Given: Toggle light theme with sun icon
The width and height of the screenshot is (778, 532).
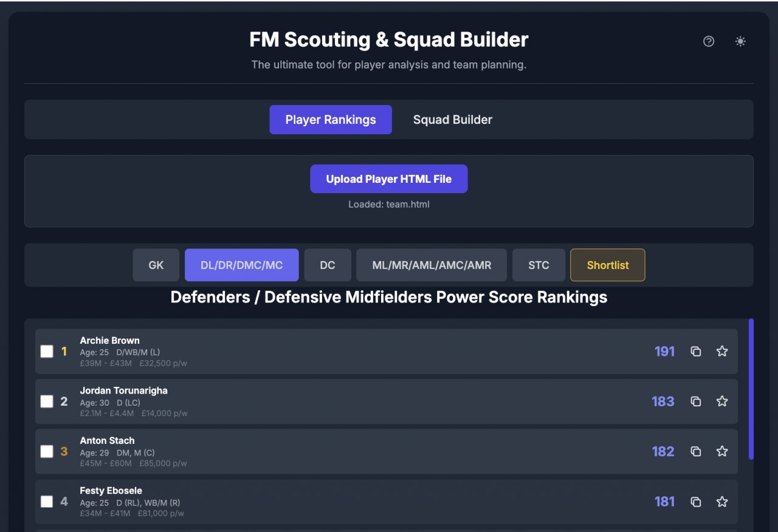Looking at the screenshot, I should point(740,41).
